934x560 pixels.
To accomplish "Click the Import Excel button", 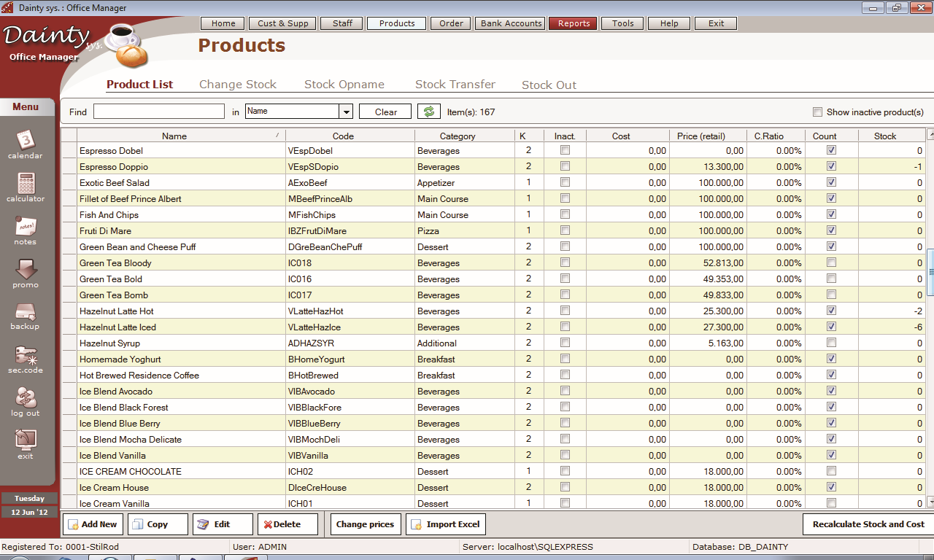I will tap(446, 524).
